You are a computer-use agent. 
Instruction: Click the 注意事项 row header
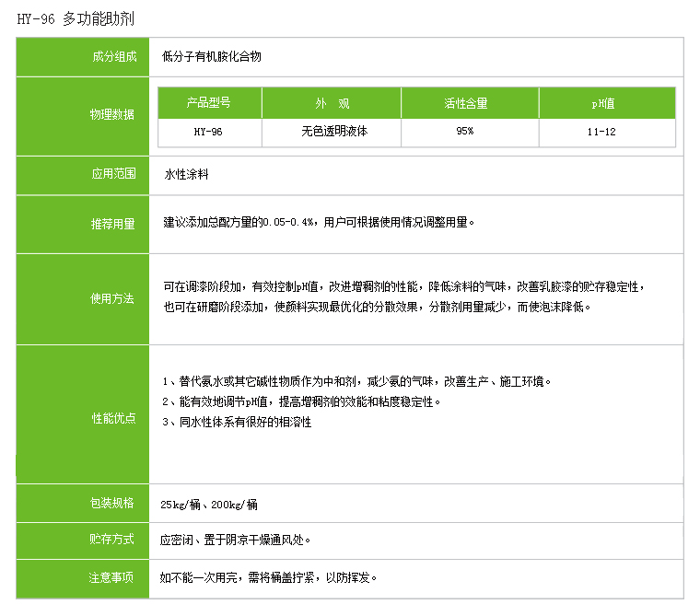[x=112, y=578]
